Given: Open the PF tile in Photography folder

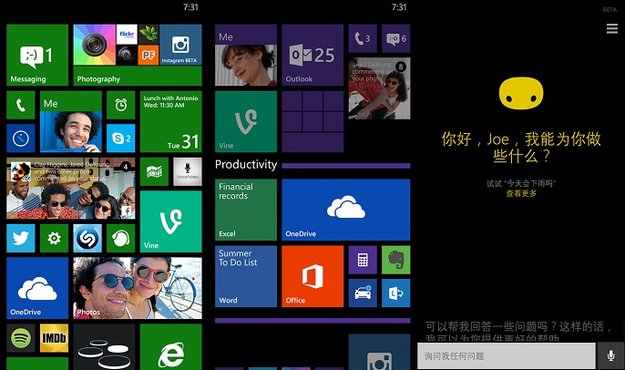Looking at the screenshot, I should tap(148, 55).
